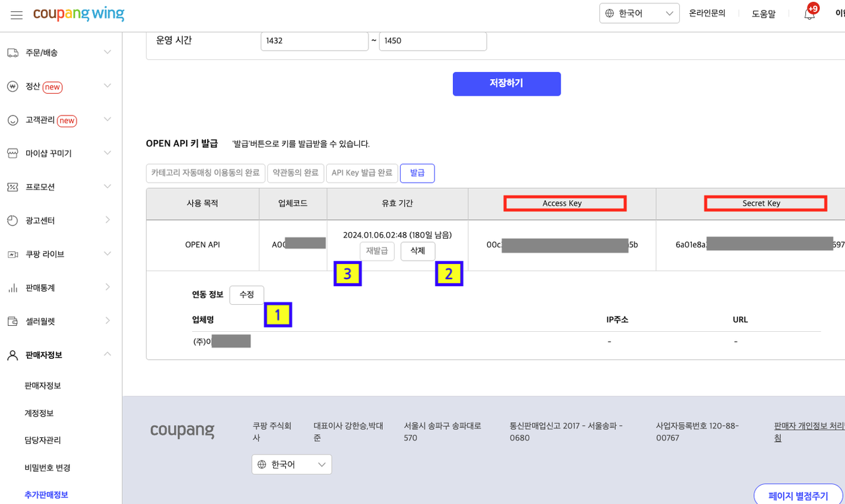Image resolution: width=845 pixels, height=504 pixels.
Task: Click the 광고센터 pie chart icon
Action: tap(13, 220)
